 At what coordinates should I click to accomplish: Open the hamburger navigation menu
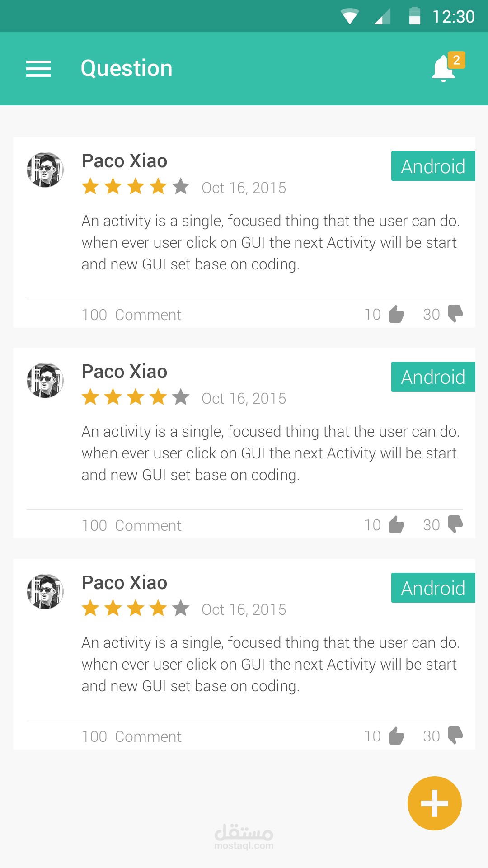[38, 69]
